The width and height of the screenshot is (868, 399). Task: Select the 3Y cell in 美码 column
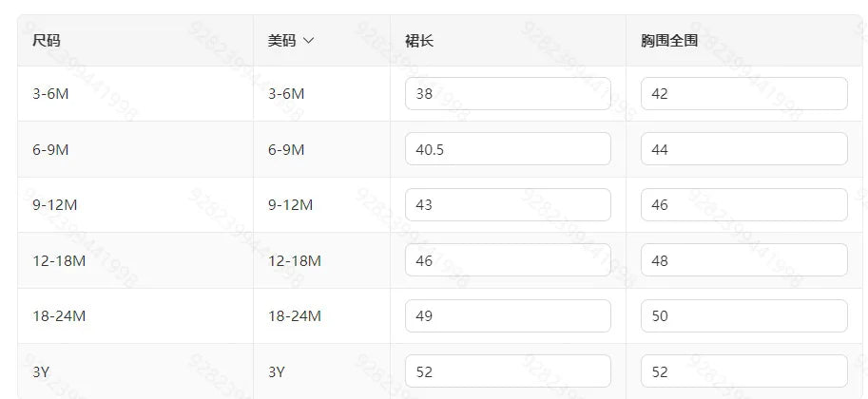[277, 371]
